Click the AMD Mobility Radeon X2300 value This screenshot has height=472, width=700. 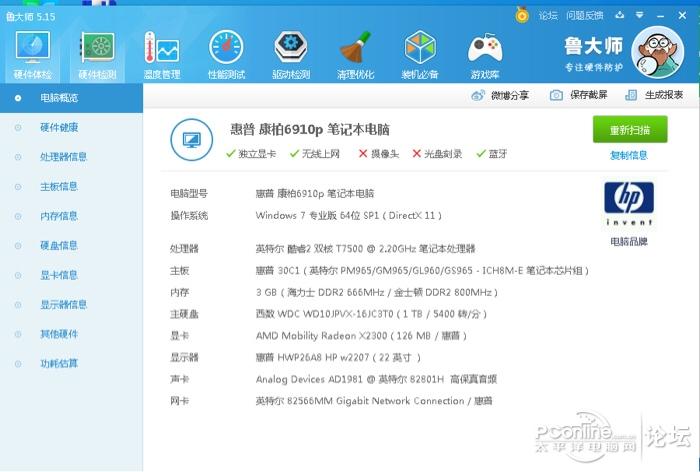click(361, 336)
